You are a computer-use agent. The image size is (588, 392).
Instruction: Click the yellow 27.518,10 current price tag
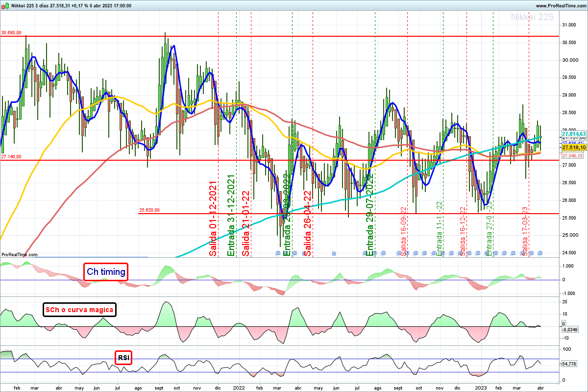pyautogui.click(x=574, y=147)
